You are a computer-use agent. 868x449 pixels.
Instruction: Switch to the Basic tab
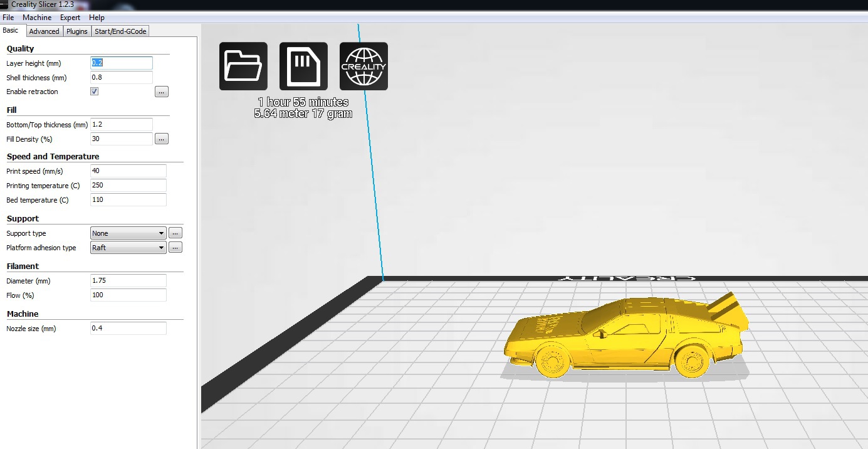pos(11,30)
